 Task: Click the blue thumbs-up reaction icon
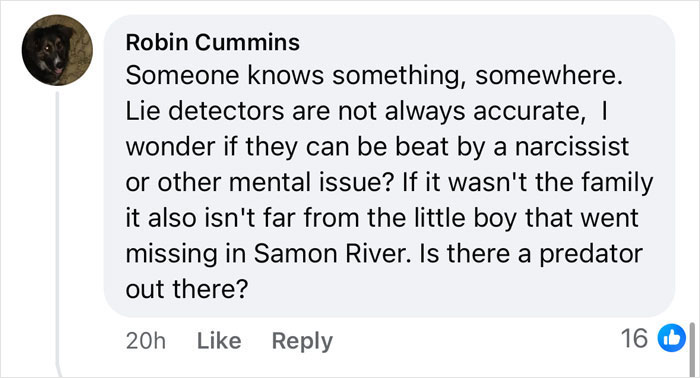(671, 338)
